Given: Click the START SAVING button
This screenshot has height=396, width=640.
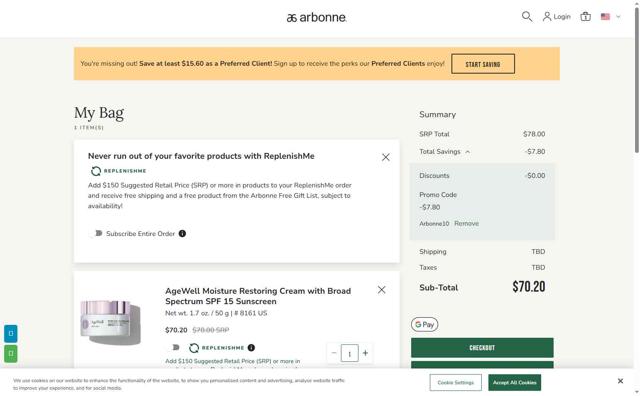Looking at the screenshot, I should (483, 64).
